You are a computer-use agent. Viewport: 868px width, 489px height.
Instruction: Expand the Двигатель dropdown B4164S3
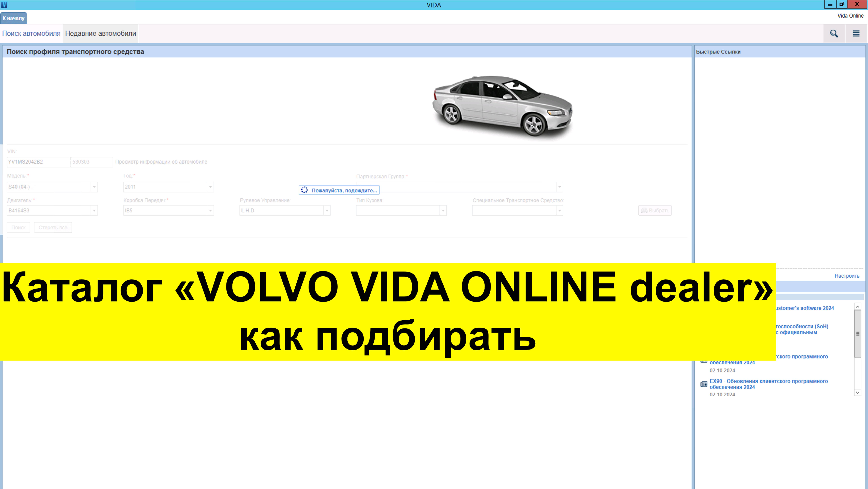tap(94, 210)
